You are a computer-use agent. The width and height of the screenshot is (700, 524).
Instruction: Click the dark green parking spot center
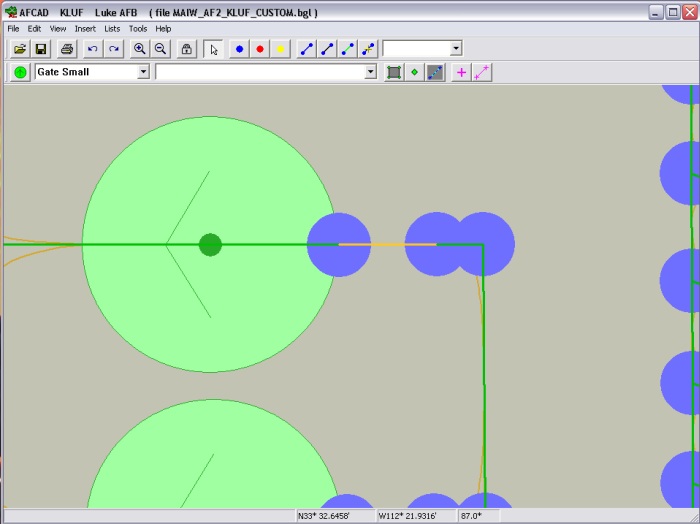pos(210,244)
